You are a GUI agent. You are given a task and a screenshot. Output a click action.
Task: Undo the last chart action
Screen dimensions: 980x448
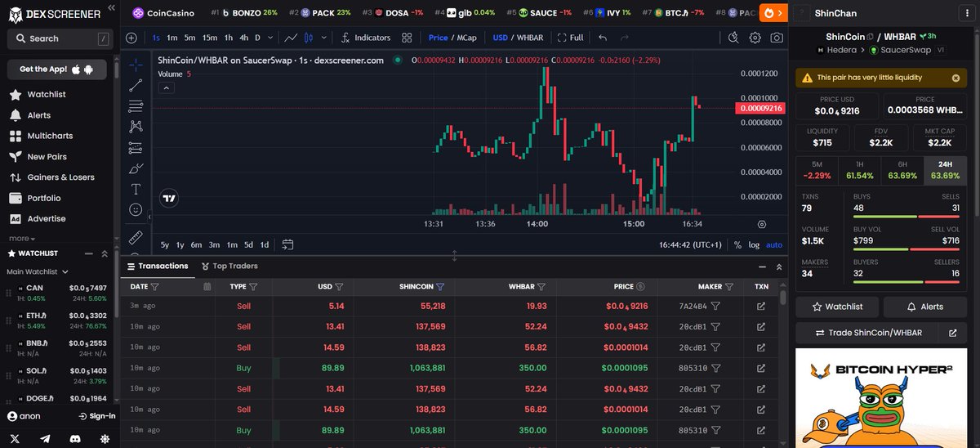[603, 38]
